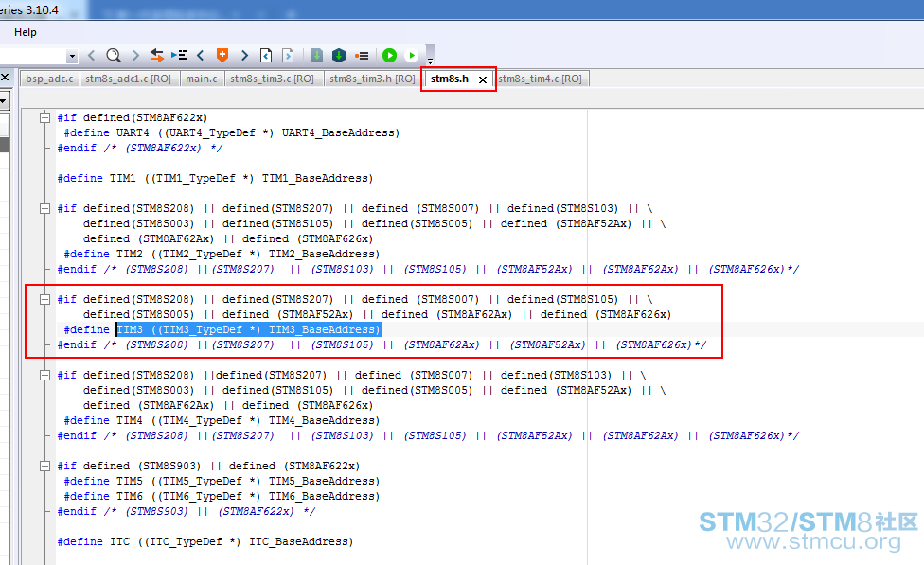
Task: Toggle a bookmark with the orange shield icon
Action: tap(222, 56)
